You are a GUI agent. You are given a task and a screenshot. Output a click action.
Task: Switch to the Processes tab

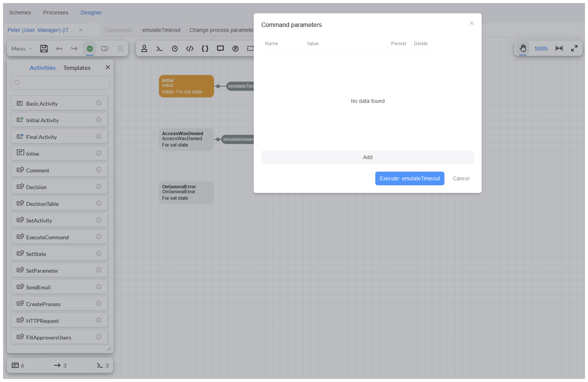[56, 13]
